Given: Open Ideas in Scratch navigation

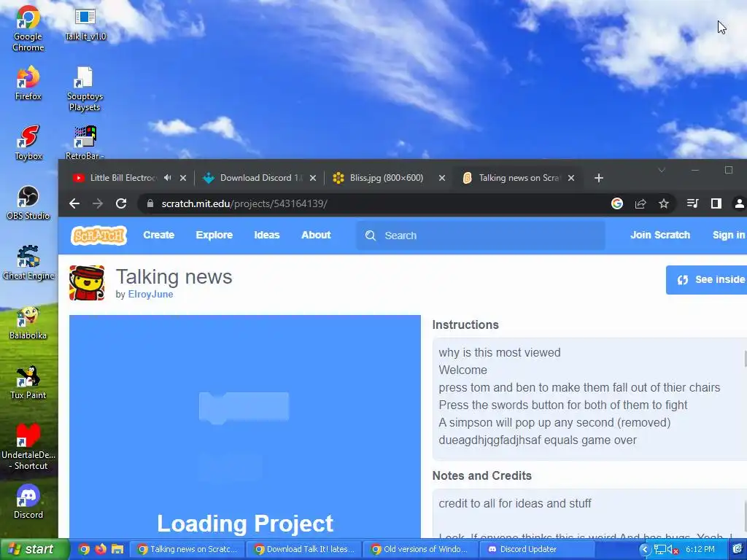Looking at the screenshot, I should point(267,236).
